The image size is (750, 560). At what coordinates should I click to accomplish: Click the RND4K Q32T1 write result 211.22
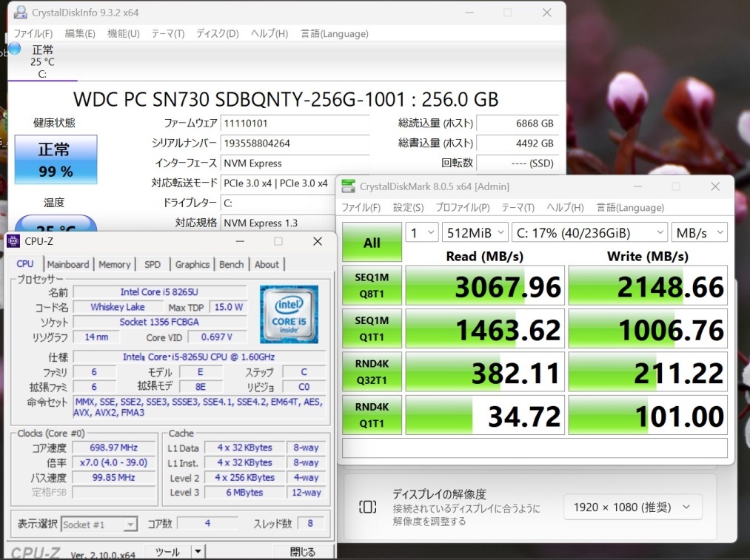coord(648,371)
